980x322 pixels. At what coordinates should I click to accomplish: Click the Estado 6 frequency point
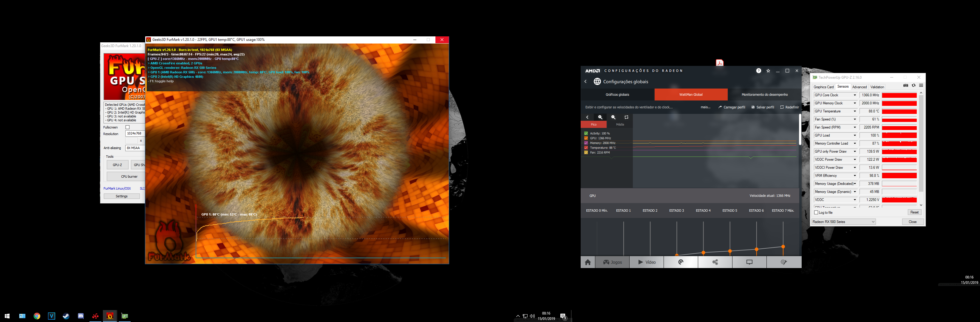(756, 249)
